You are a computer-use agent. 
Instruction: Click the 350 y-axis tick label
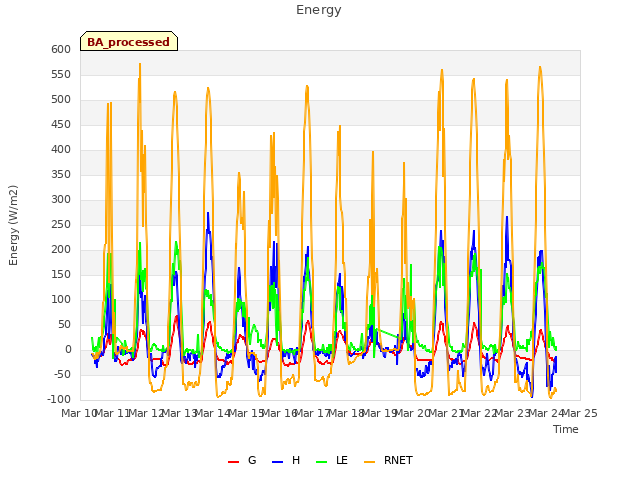click(x=61, y=175)
